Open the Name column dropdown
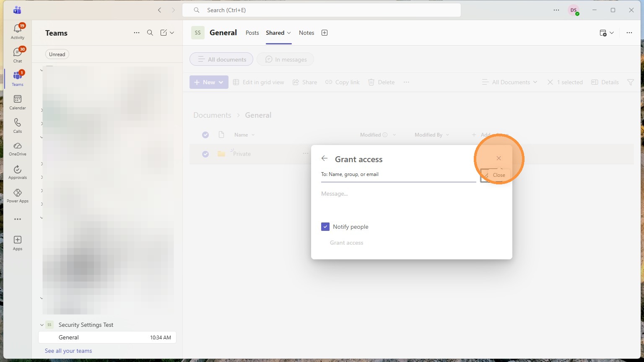 [x=253, y=135]
